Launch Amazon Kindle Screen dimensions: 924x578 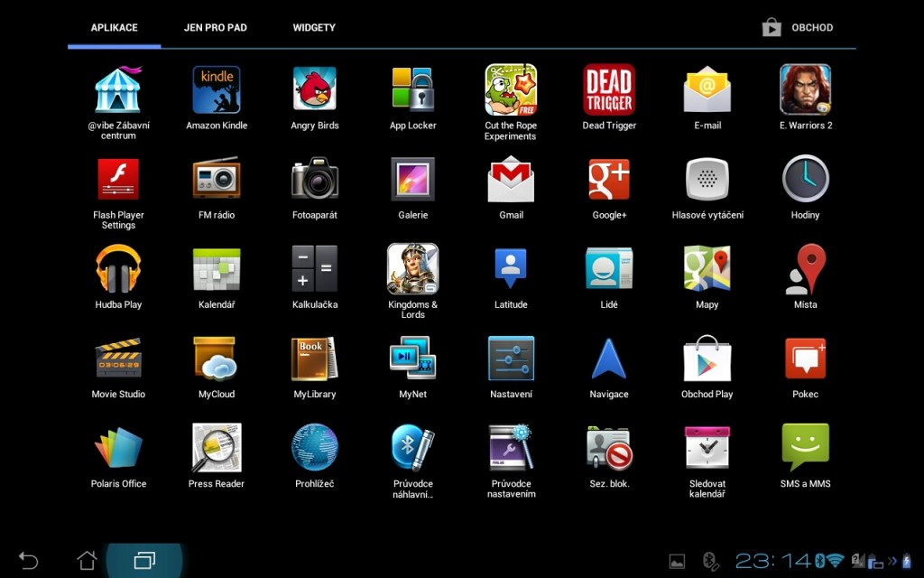[x=217, y=89]
